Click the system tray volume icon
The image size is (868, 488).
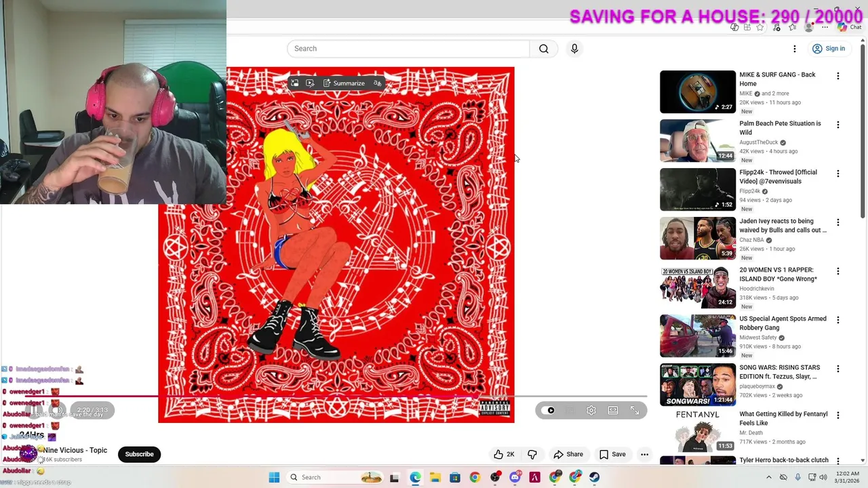point(823,477)
